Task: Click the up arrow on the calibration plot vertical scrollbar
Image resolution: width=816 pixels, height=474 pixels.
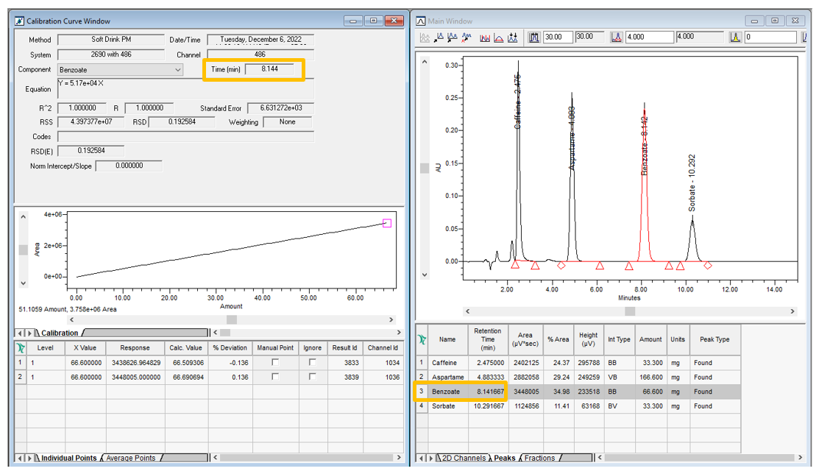Action: click(x=23, y=216)
